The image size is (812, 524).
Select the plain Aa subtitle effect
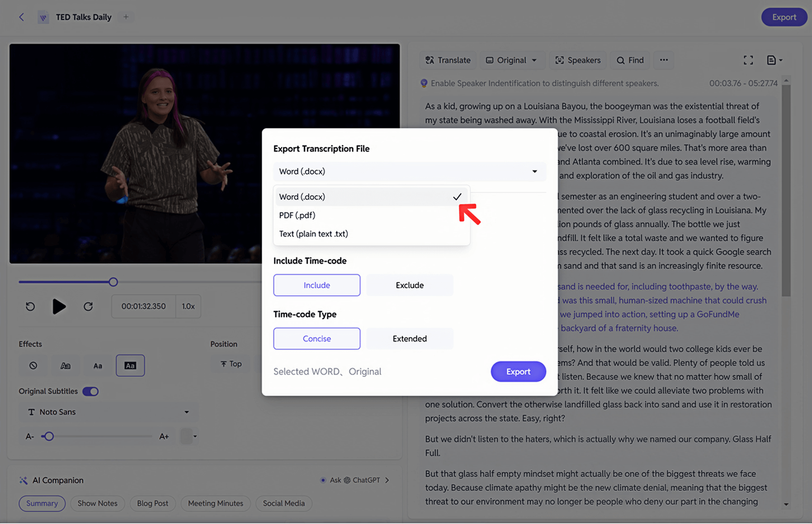(x=98, y=365)
